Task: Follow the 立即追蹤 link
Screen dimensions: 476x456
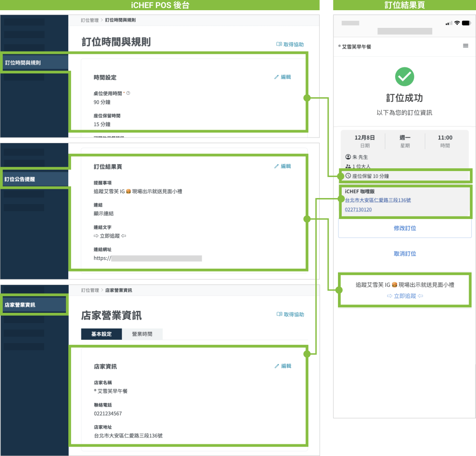Action: tap(404, 296)
